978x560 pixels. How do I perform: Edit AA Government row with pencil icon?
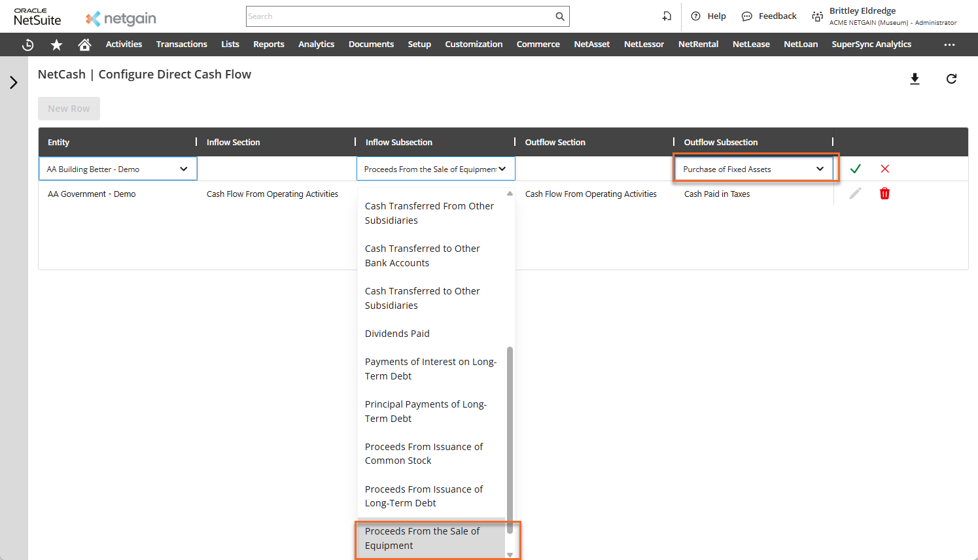point(855,194)
